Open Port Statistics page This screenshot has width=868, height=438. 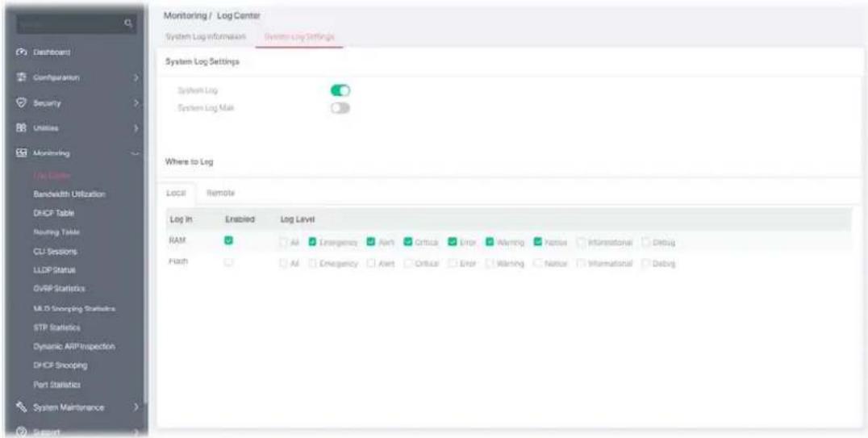coord(57,384)
